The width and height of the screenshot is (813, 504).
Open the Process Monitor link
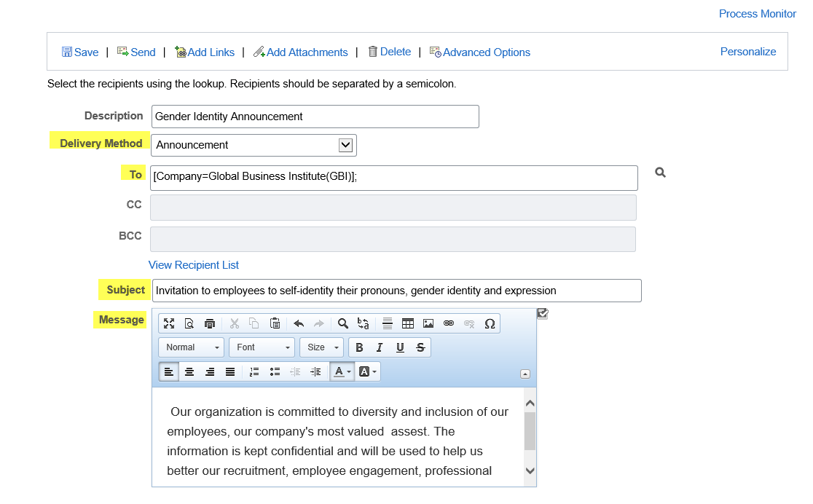757,14
